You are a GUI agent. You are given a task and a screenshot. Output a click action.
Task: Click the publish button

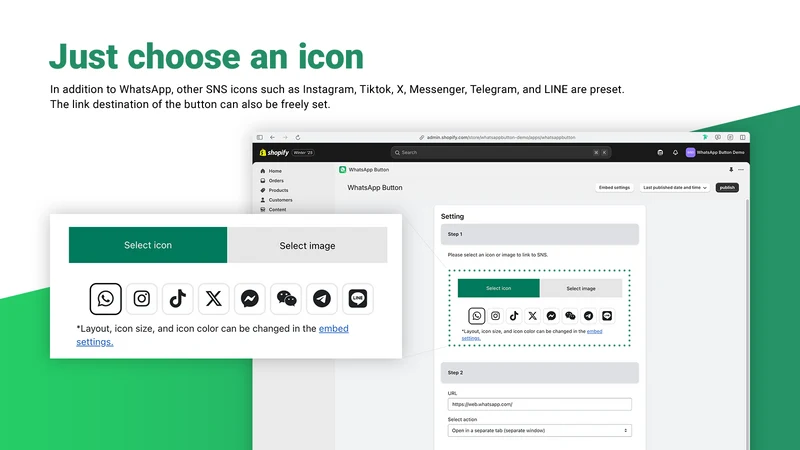(727, 188)
